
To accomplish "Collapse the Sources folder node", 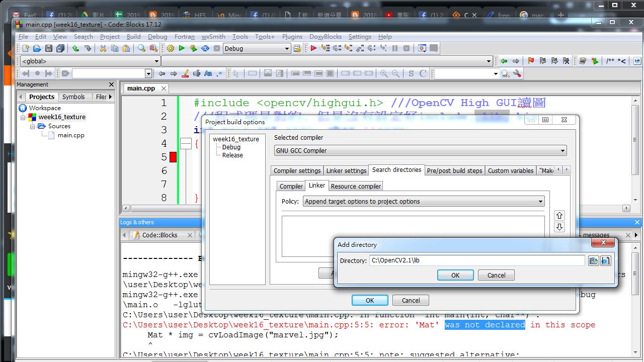I will coord(32,126).
